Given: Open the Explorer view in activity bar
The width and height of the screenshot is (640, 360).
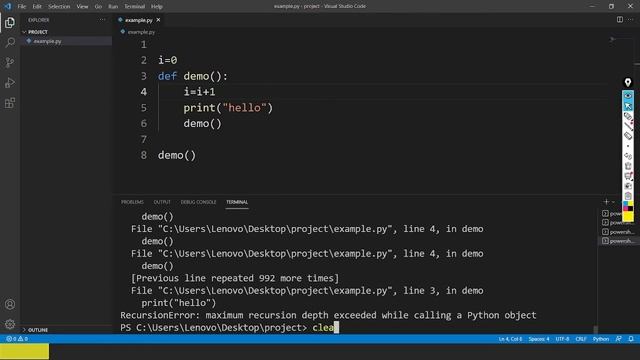Looking at the screenshot, I should click(x=10, y=22).
